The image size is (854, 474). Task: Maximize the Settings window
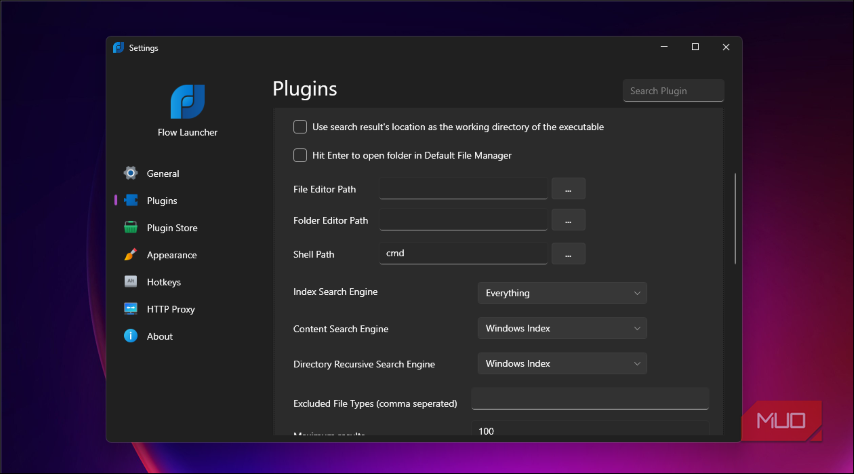pyautogui.click(x=695, y=47)
